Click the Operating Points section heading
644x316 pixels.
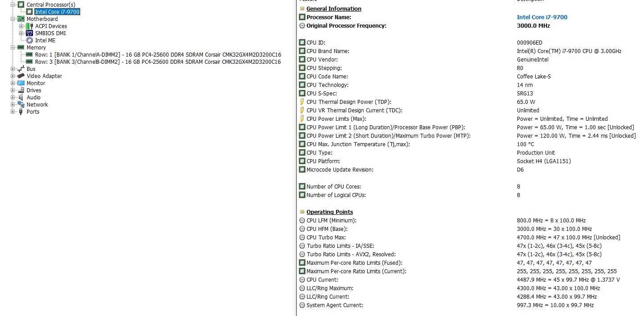click(330, 212)
